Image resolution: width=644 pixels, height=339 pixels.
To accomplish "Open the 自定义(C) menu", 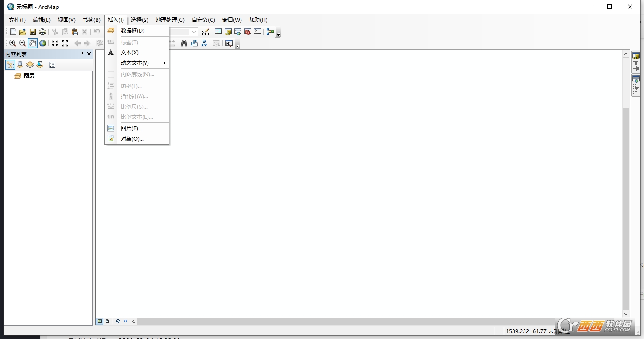I will click(x=203, y=20).
